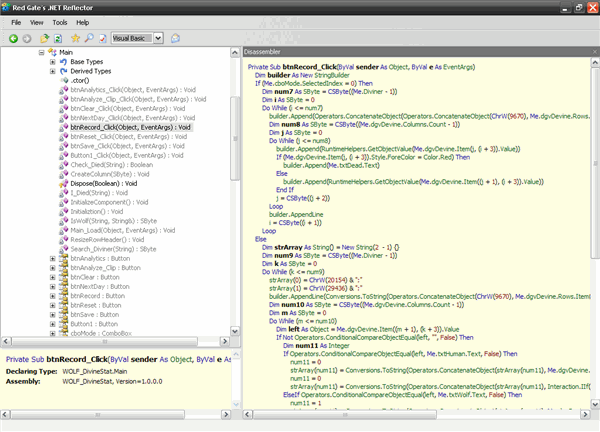The width and height of the screenshot is (600, 432).
Task: Select btnAnalyze_Clip_Click method in tree
Action: coord(138,99)
